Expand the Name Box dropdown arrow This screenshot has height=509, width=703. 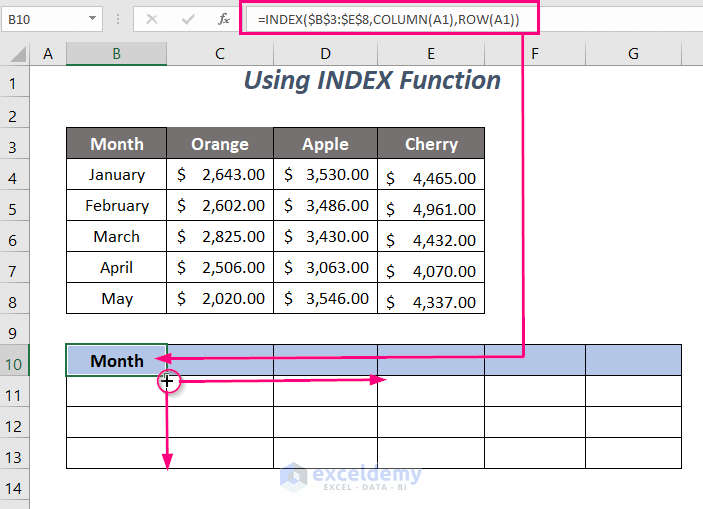pos(92,19)
